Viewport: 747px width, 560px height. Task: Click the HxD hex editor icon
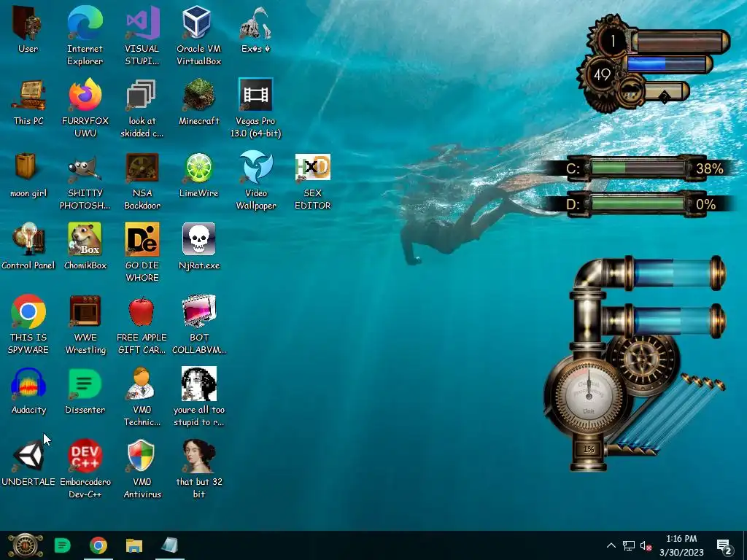pyautogui.click(x=312, y=181)
